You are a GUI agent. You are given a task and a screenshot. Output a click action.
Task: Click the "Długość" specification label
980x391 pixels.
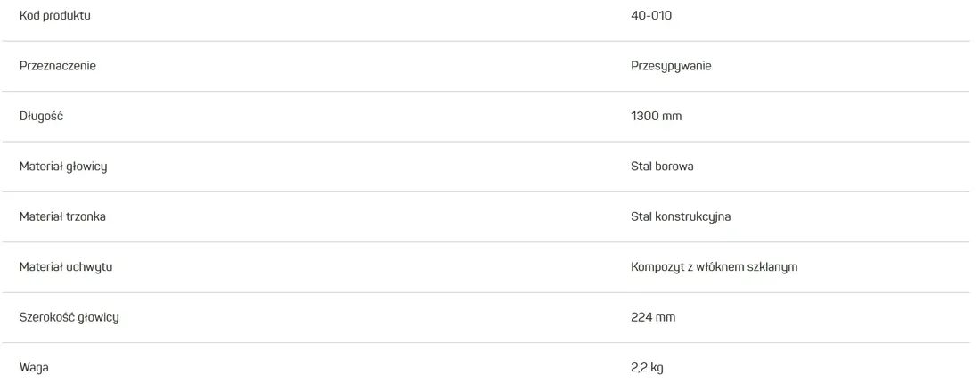pyautogui.click(x=41, y=116)
